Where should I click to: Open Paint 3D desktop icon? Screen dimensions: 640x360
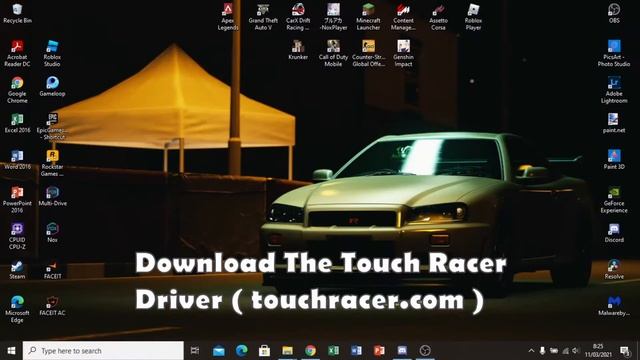point(614,159)
